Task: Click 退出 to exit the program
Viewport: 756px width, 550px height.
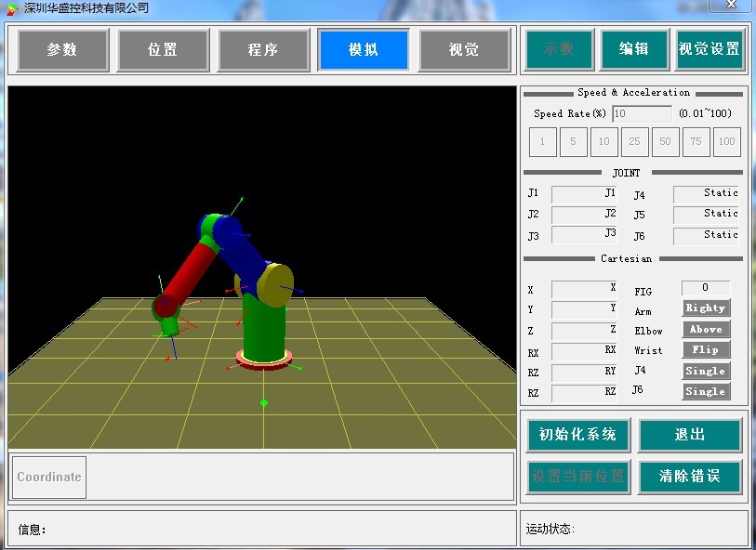Action: (x=689, y=435)
